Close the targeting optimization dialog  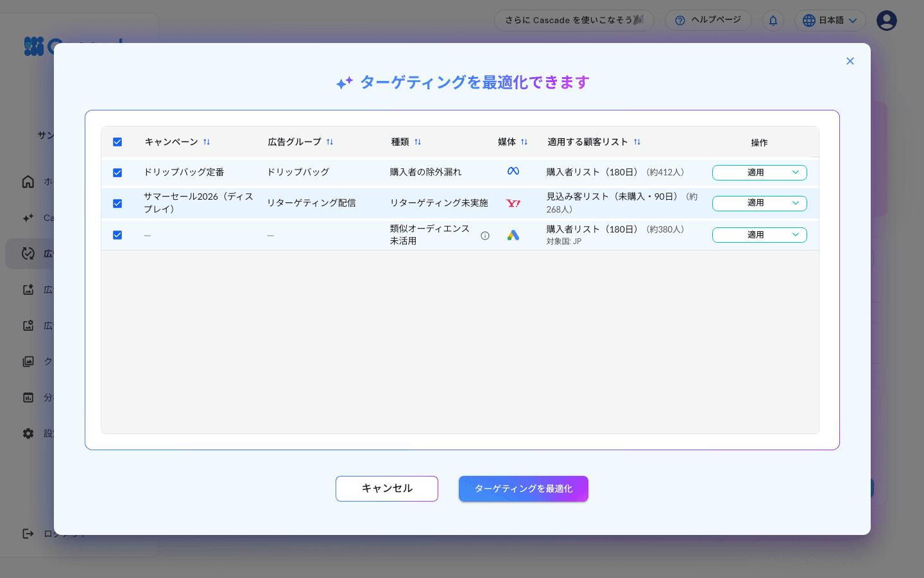click(850, 61)
